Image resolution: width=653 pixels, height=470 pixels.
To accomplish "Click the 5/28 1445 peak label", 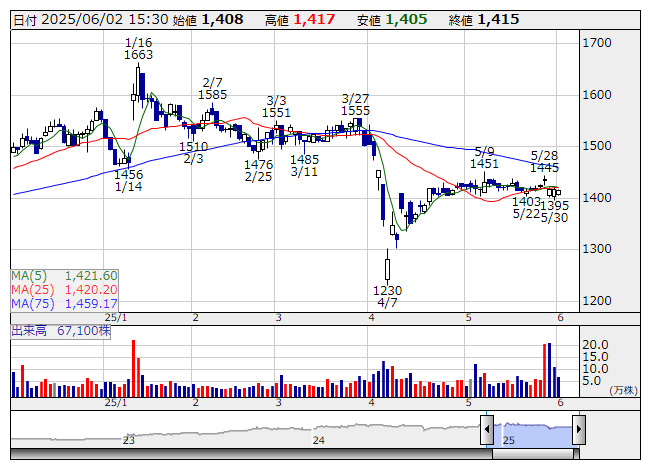I will [x=544, y=162].
